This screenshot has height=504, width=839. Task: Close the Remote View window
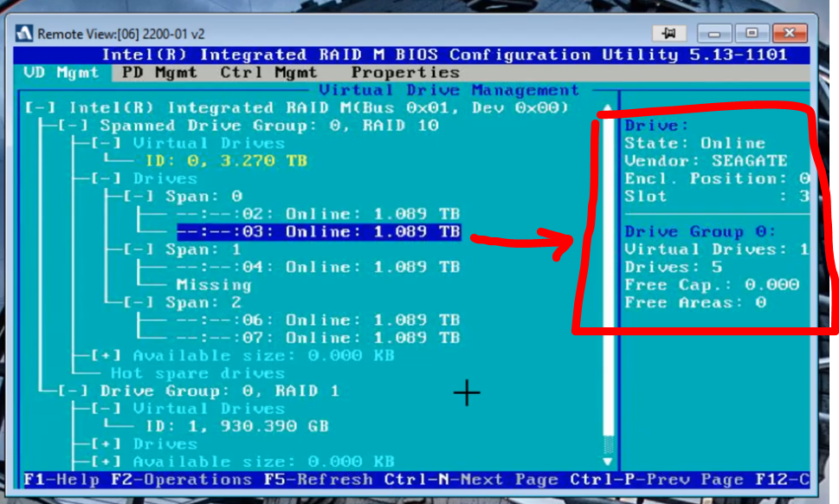tap(790, 33)
